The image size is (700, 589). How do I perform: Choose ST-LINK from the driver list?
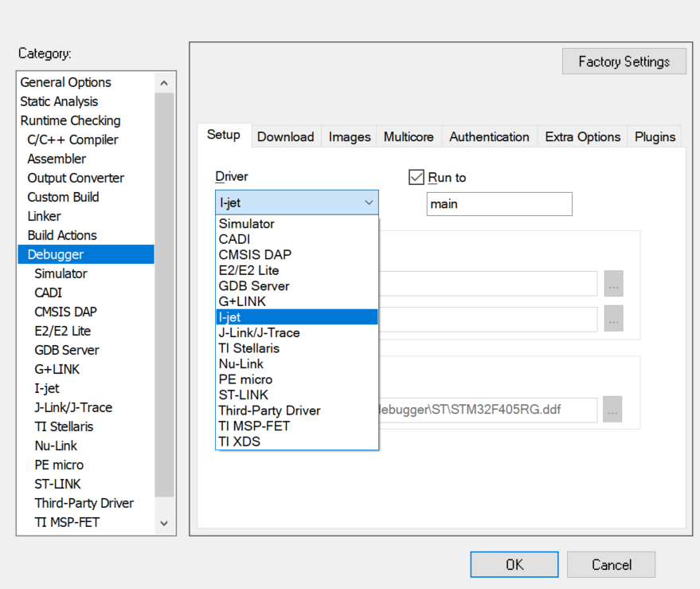244,395
